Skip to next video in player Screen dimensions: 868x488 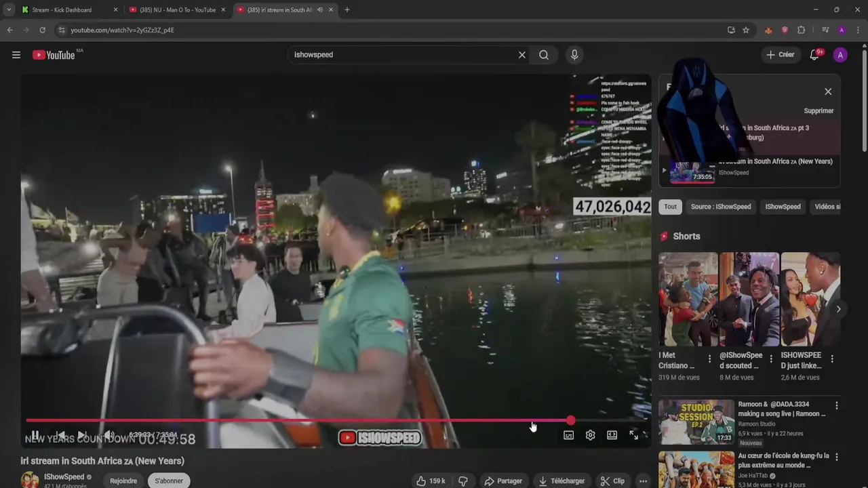click(x=82, y=435)
